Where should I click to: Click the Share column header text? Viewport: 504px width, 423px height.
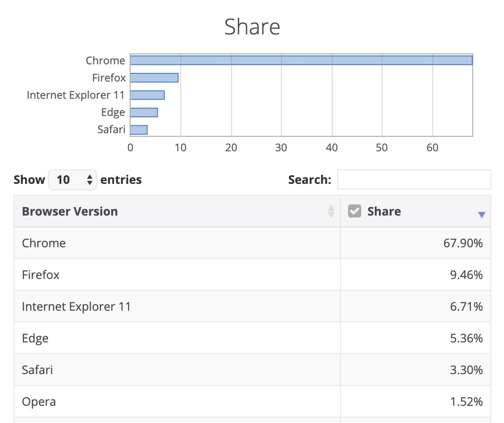point(384,211)
